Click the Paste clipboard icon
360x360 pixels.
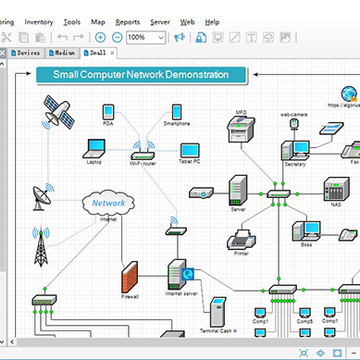click(40, 37)
